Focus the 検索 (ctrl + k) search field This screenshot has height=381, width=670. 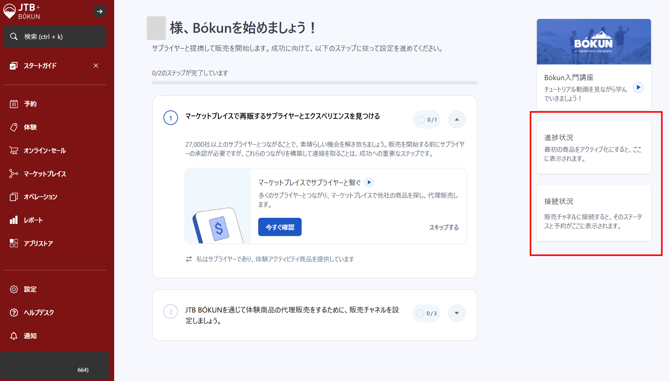point(55,37)
